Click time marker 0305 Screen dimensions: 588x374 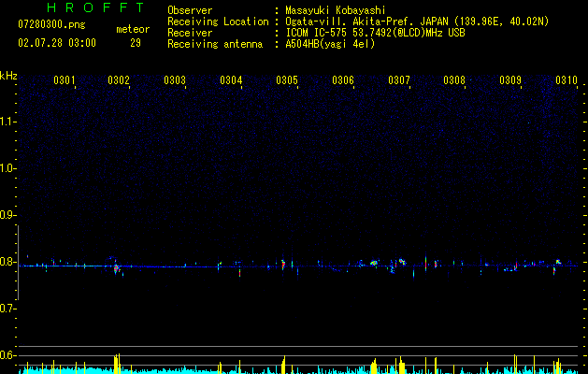pos(287,79)
